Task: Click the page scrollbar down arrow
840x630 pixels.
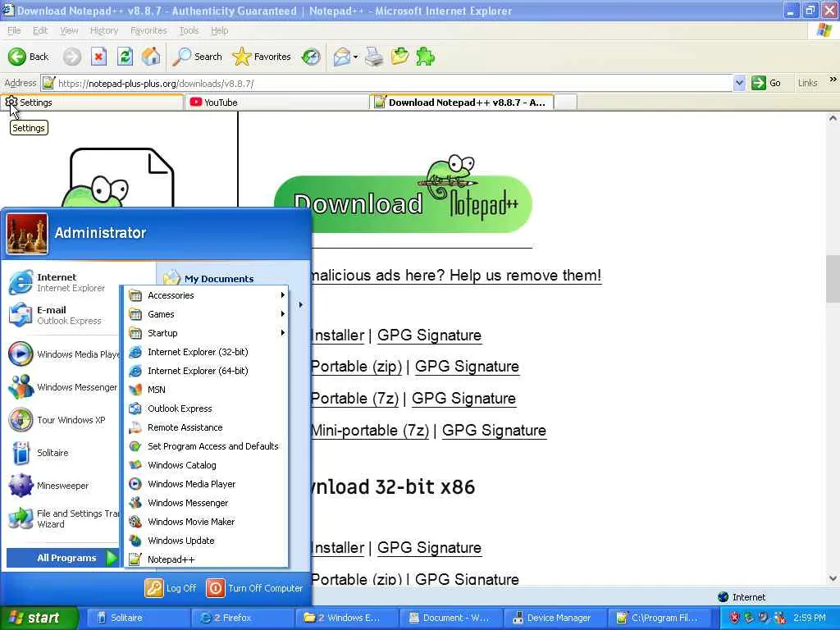Action: pyautogui.click(x=833, y=578)
